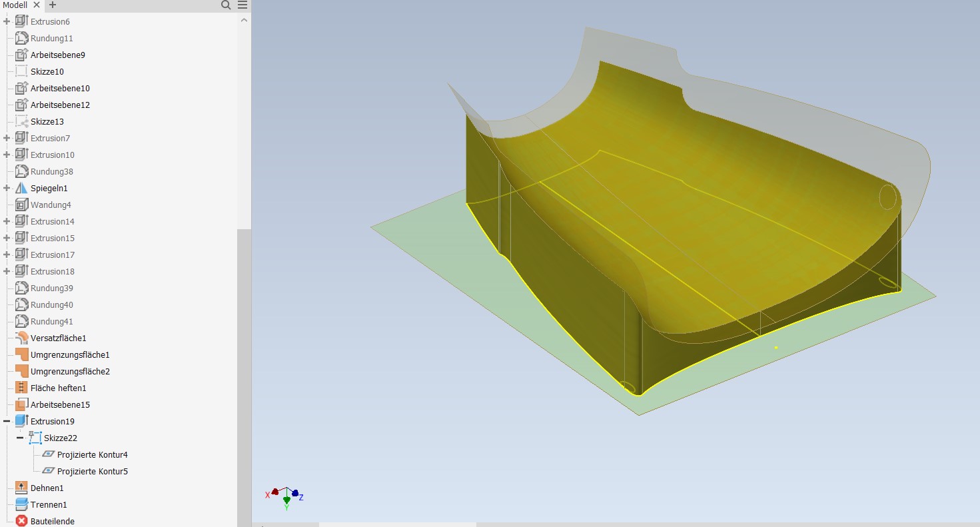Click the Projizierte Kontur4 icon

pos(49,454)
